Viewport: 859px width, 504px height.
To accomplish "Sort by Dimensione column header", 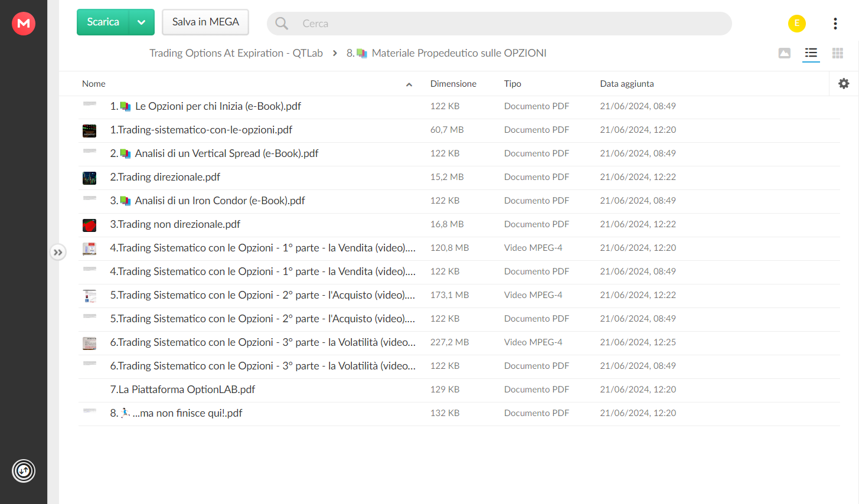I will click(453, 84).
